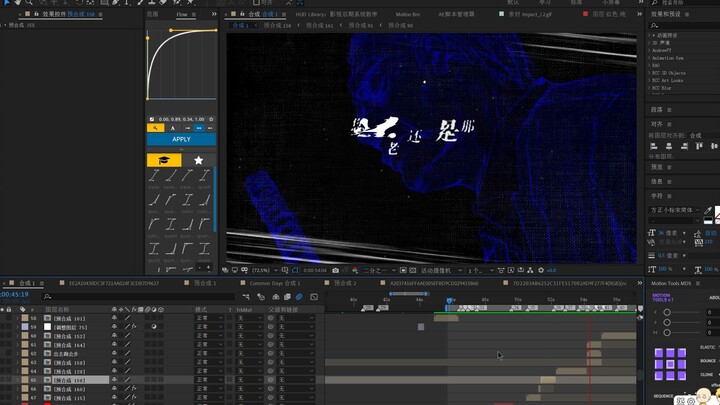Click the align horizontal center icon
This screenshot has height=405, width=720.
coord(669,146)
